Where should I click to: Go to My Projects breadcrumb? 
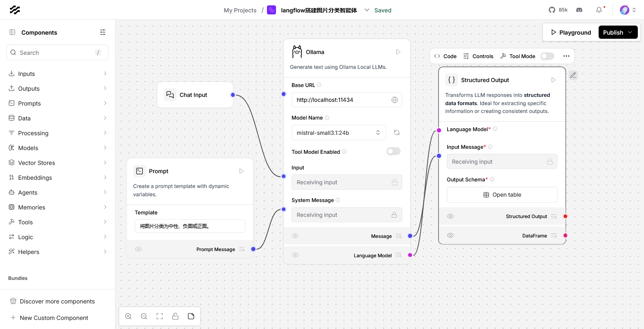point(240,10)
